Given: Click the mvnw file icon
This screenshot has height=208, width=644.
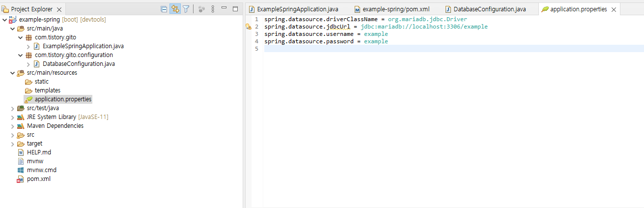Looking at the screenshot, I should [21, 161].
